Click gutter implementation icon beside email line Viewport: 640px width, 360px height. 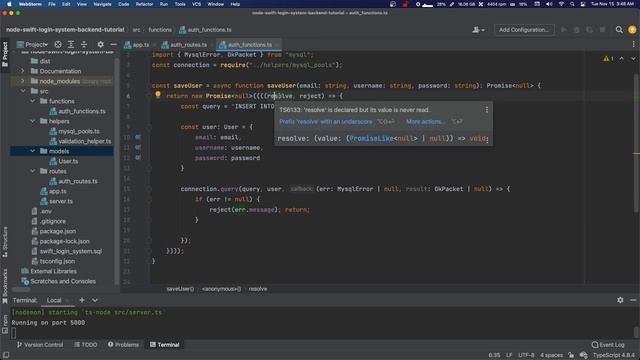click(138, 137)
